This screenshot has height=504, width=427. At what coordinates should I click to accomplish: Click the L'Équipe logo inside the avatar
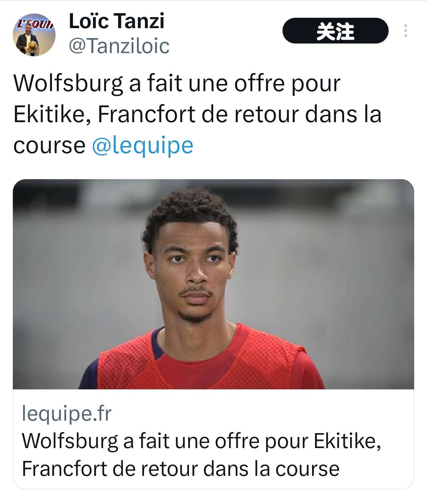(x=35, y=24)
